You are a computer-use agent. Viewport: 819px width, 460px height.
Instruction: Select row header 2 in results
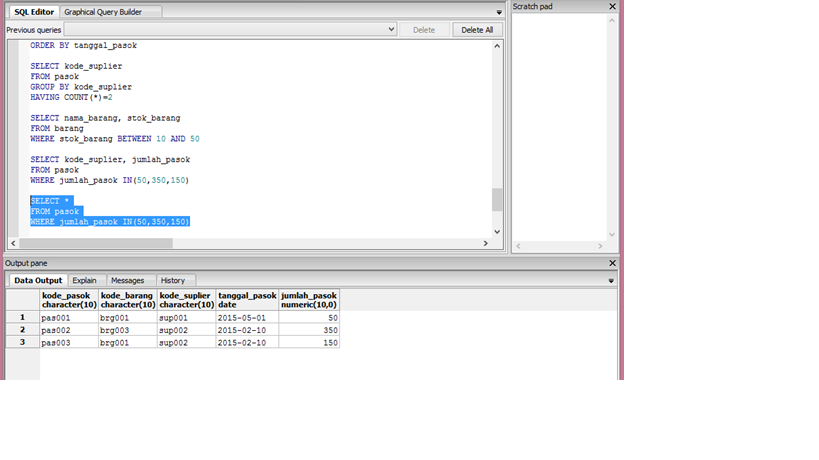[x=22, y=330]
